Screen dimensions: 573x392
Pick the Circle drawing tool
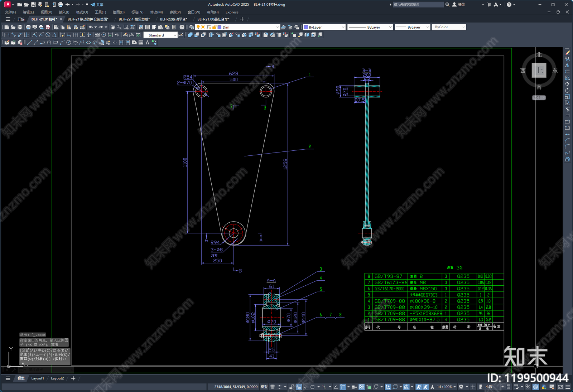click(68, 43)
